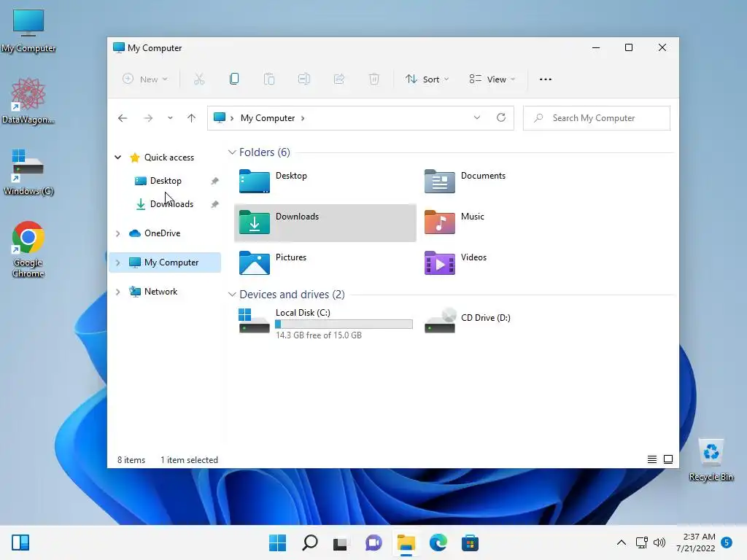
Task: Expand the address bar history dropdown
Action: tap(477, 117)
